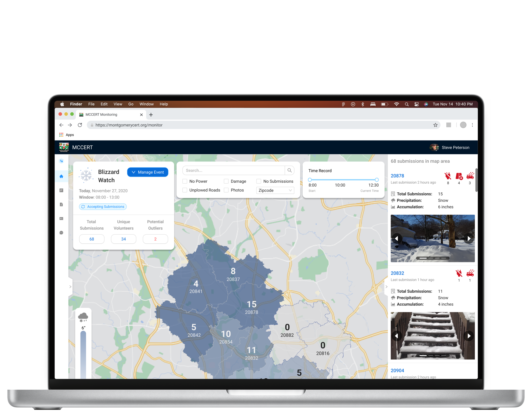Open the spreadsheet file icon in sidebar
Viewport: 532px width, 413px height.
[x=61, y=204]
